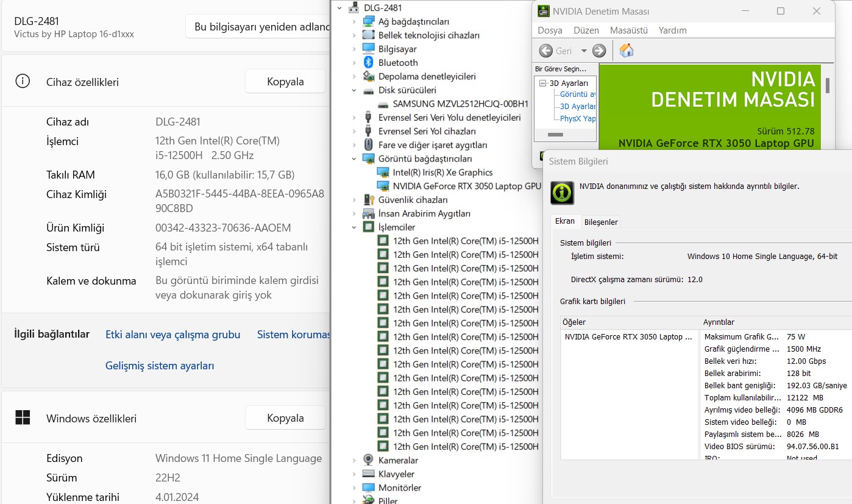Click Kopyala button for Cihaz özellikleri

tap(285, 81)
